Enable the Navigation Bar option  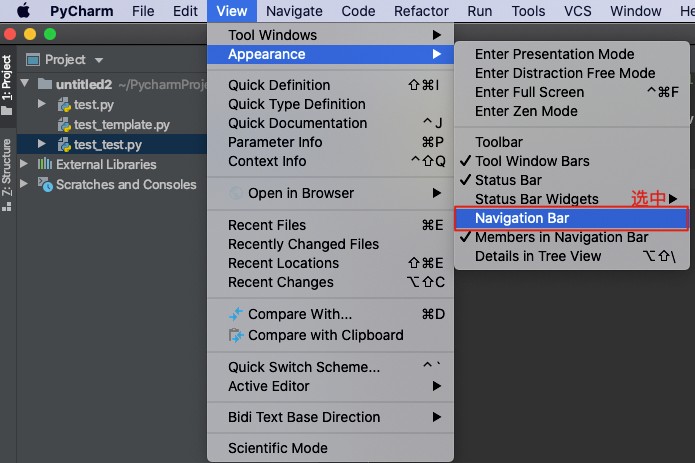(572, 218)
